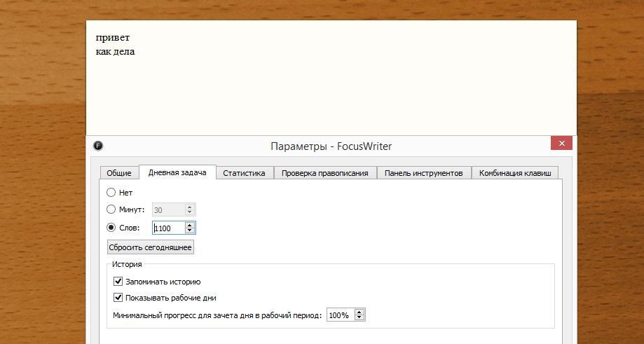Go to the Проверка правописания tab
Image resolution: width=644 pixels, height=344 pixels.
(x=324, y=173)
